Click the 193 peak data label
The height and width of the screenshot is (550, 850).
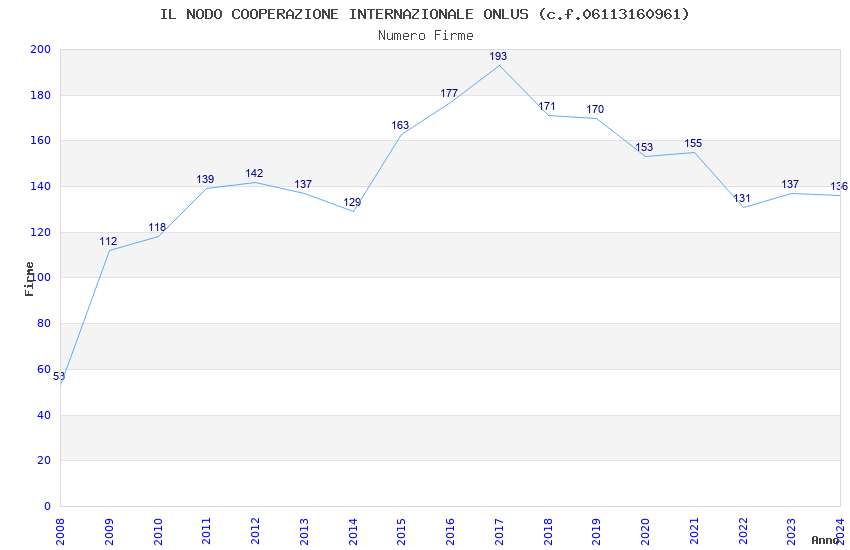pos(498,57)
